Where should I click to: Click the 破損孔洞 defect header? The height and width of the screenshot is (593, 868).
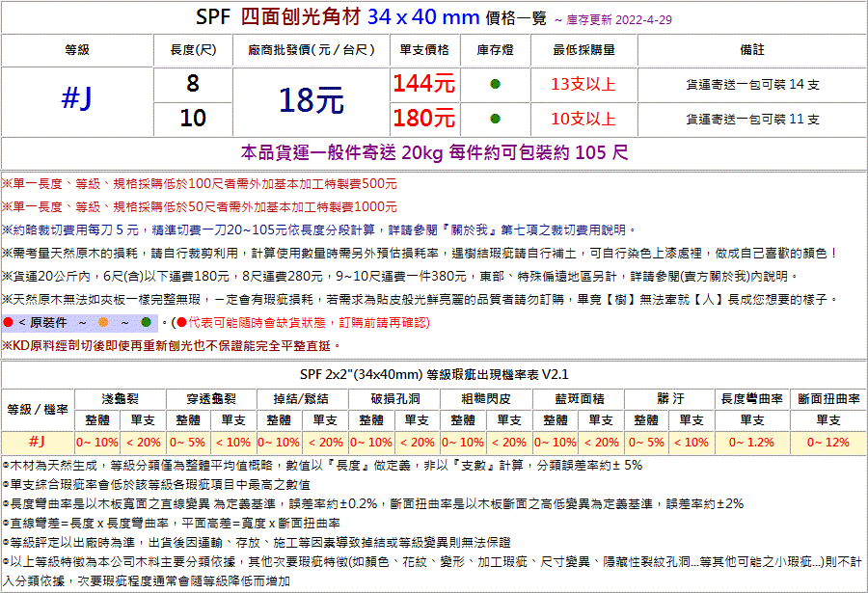pos(394,398)
